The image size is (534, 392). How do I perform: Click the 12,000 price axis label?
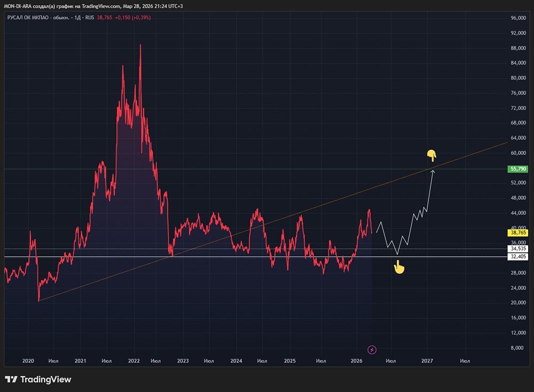point(519,333)
